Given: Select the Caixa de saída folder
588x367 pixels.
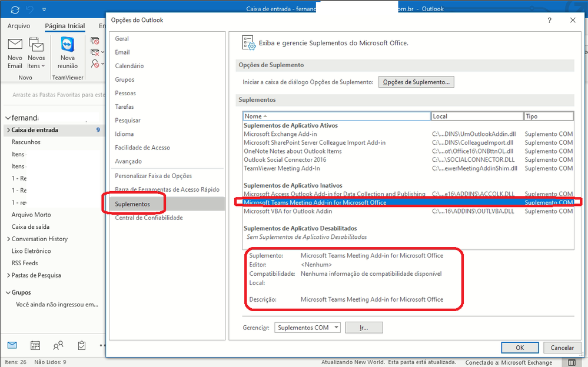Looking at the screenshot, I should (x=31, y=227).
